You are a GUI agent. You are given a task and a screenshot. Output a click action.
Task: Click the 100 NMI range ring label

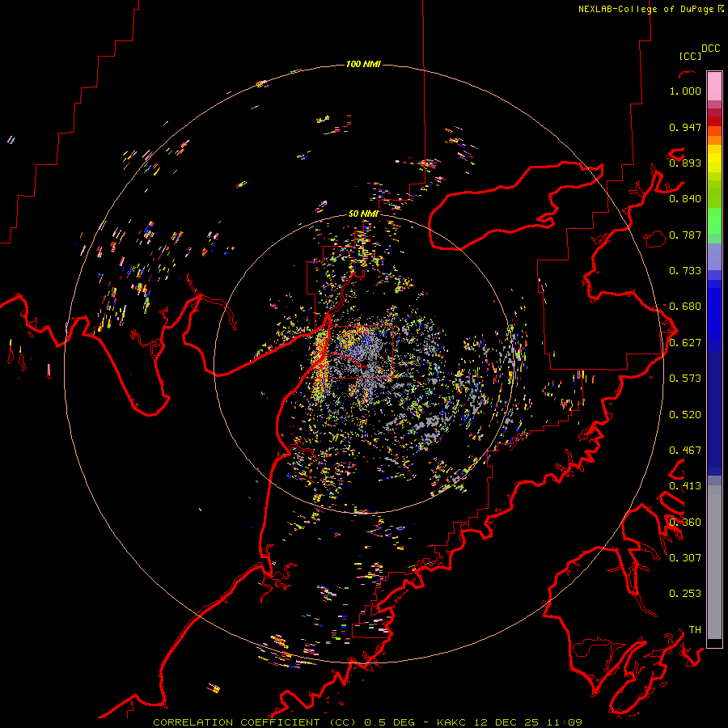coord(363,64)
